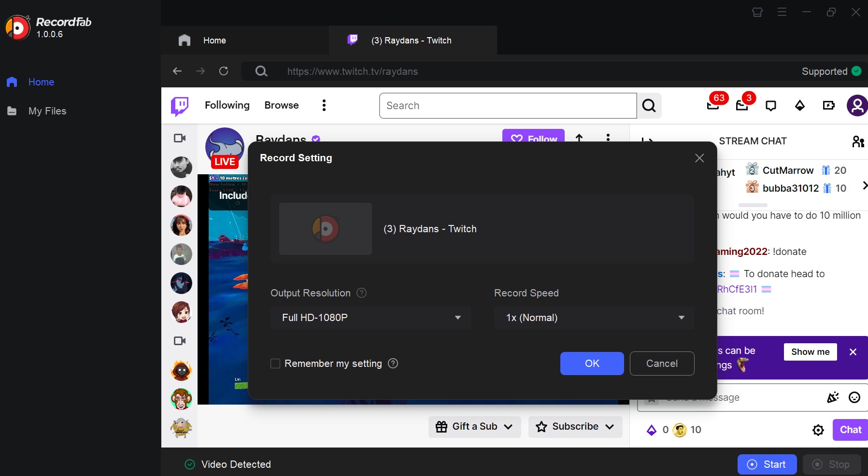Open the Whispers speech bubble icon

[x=771, y=106]
